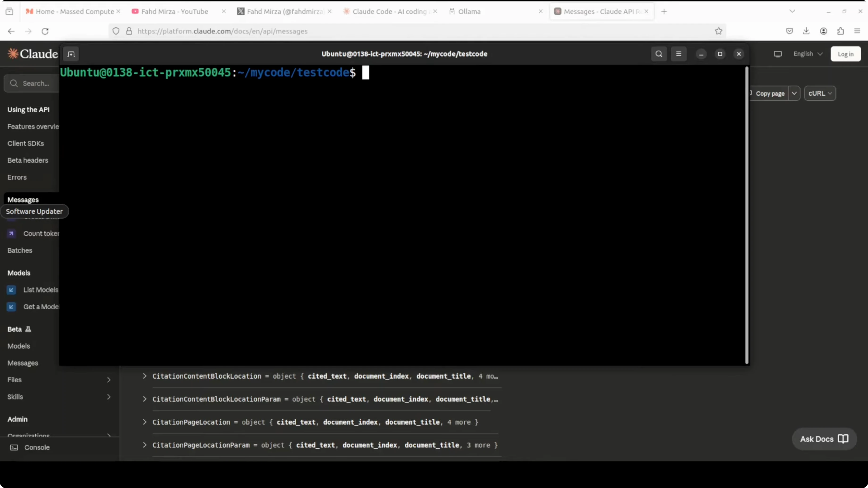Viewport: 868px width, 488px height.
Task: Click the Log in button
Action: click(845, 54)
